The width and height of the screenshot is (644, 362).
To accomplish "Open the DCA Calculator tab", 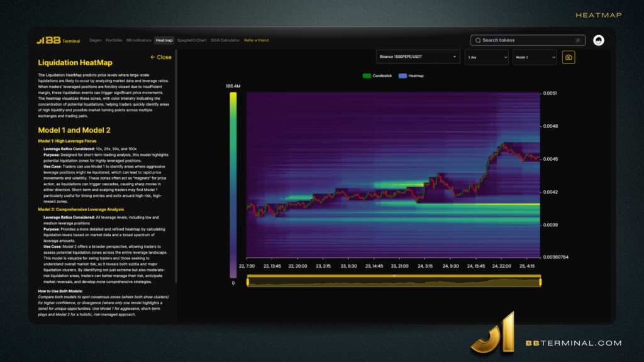I will click(225, 40).
